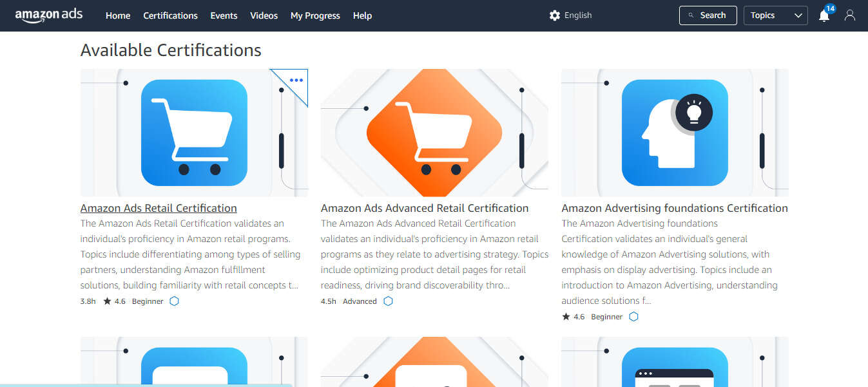
Task: Click the star rating icon under Retail Certification
Action: (108, 301)
